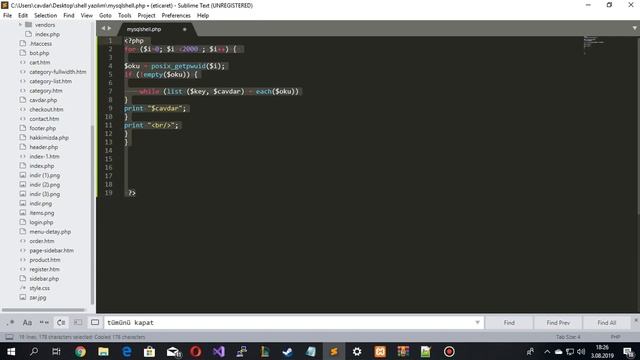The image size is (640, 360).
Task: Open File Explorer from the taskbar
Action: [x=103, y=351]
